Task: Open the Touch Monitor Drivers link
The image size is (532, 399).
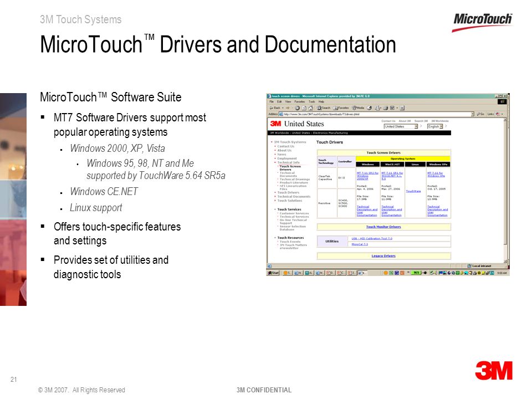Action: pos(383,227)
